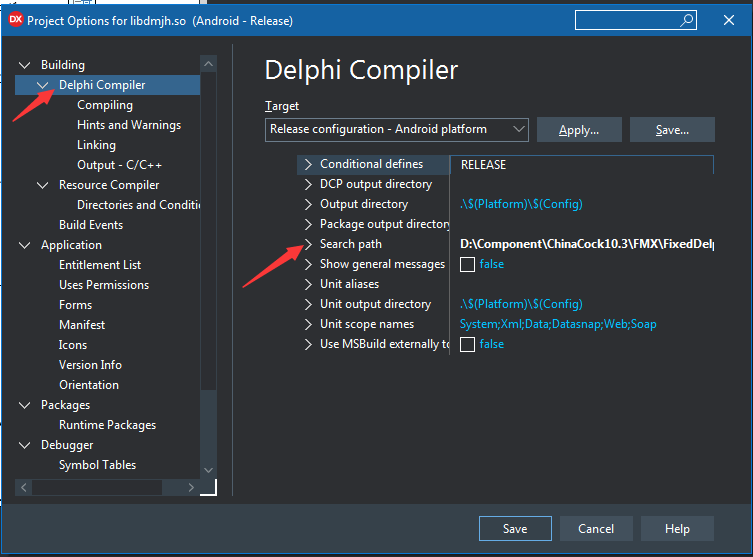Expand Package output directory option

coord(308,224)
